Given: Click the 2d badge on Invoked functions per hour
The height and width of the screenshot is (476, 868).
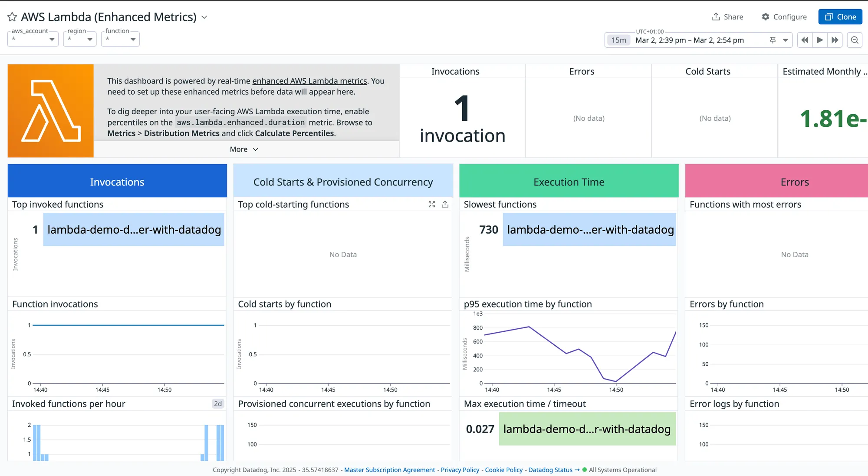Looking at the screenshot, I should 217,404.
